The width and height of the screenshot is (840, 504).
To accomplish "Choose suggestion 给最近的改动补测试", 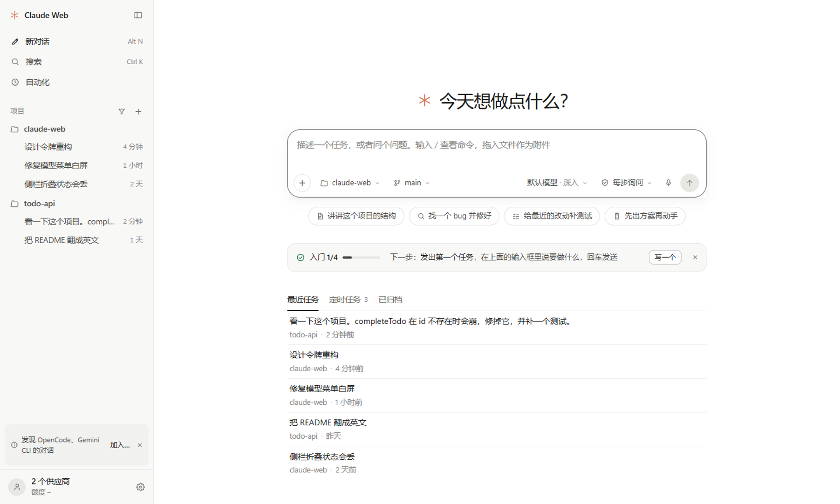I will tap(552, 216).
